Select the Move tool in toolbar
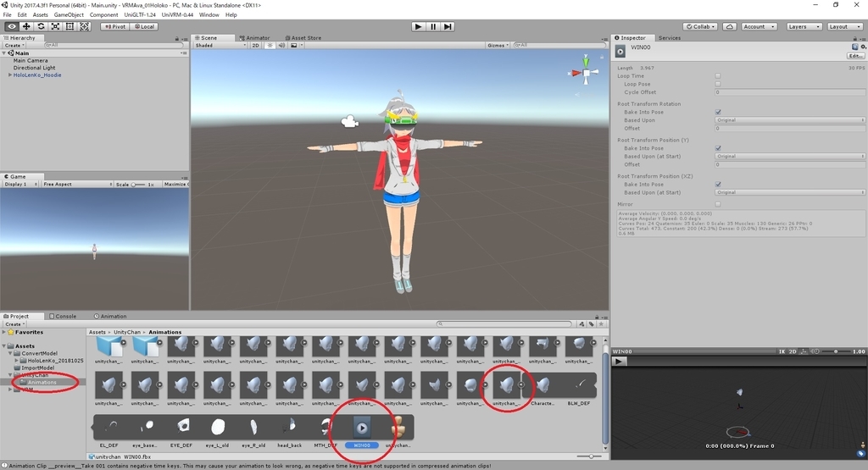 [26, 26]
